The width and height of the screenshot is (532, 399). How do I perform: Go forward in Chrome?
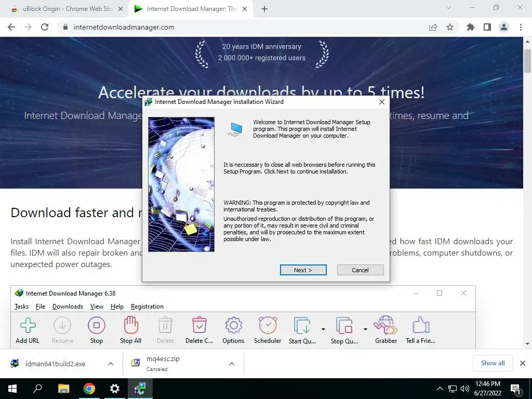28,27
